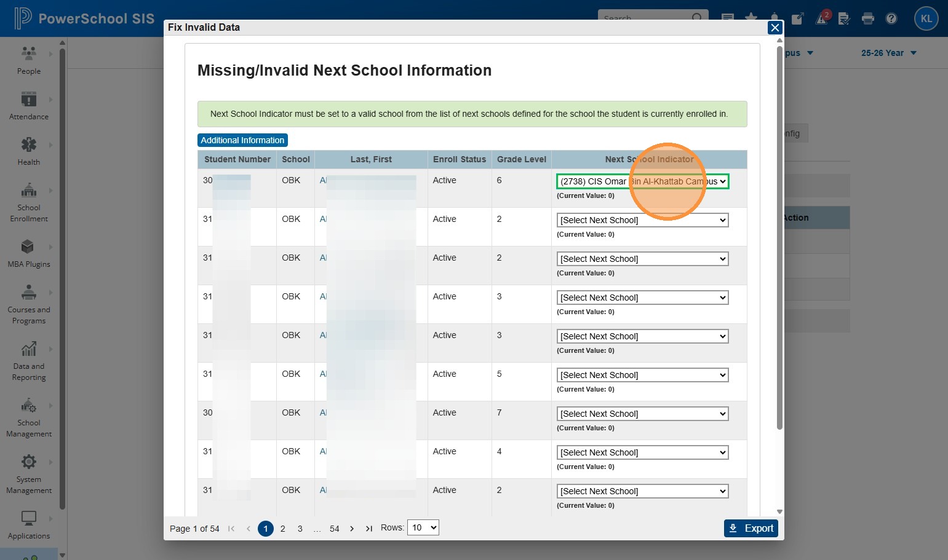
Task: Open the help question mark icon
Action: pos(891,18)
